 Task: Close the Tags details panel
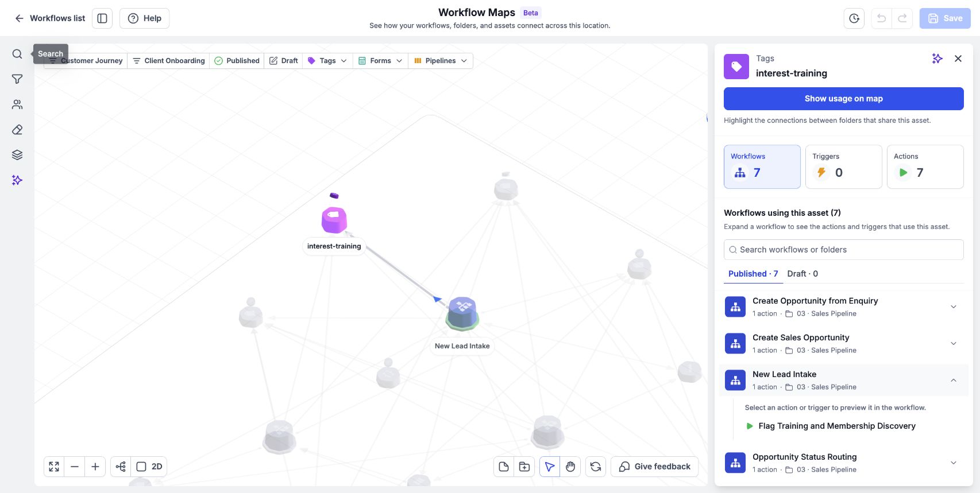click(x=958, y=59)
